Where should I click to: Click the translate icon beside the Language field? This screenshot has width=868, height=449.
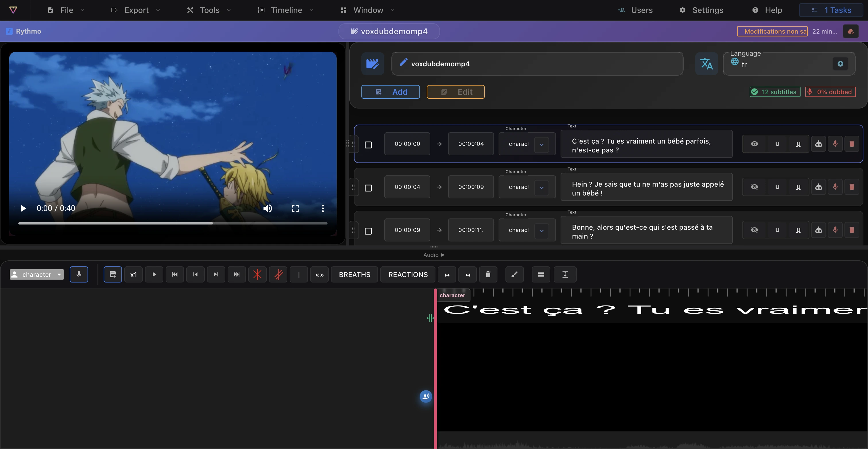[x=707, y=64]
